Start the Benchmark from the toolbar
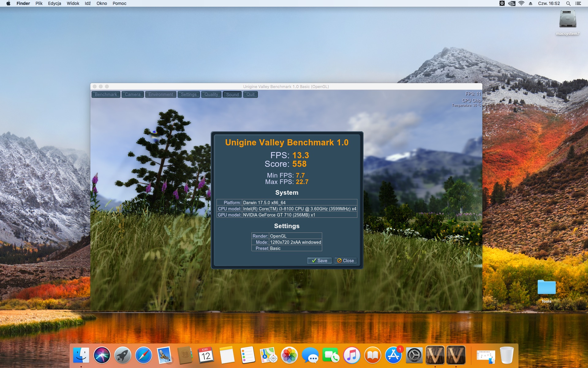Image resolution: width=588 pixels, height=368 pixels. pos(106,94)
